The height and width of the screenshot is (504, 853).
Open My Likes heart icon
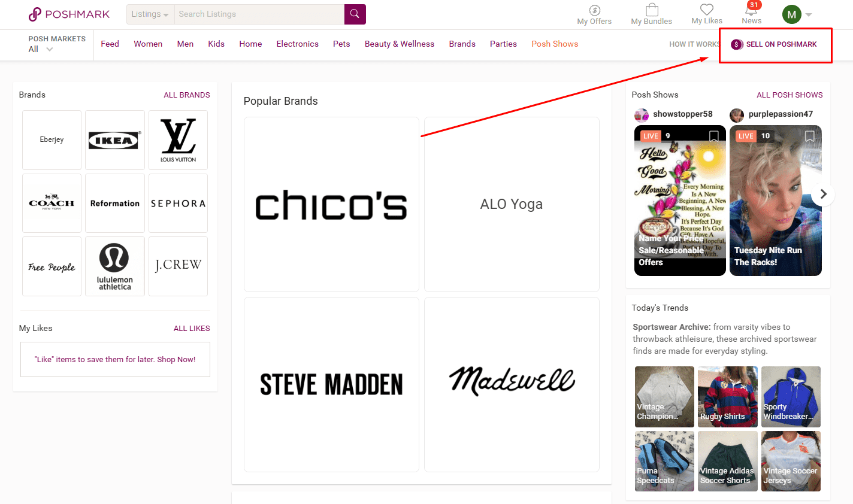pos(707,10)
